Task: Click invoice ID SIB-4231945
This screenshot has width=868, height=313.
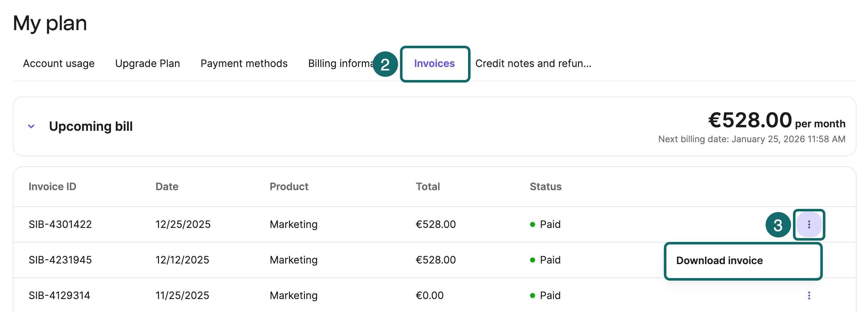Action: coord(60,260)
